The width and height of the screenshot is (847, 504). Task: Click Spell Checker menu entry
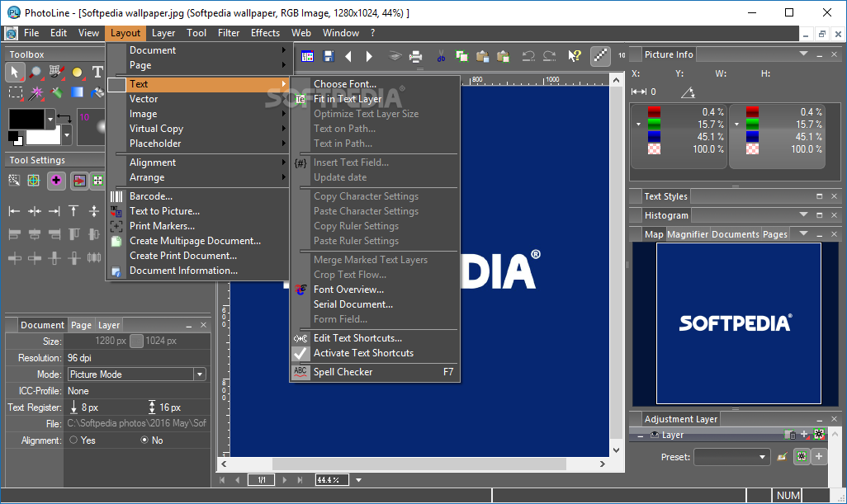375,372
